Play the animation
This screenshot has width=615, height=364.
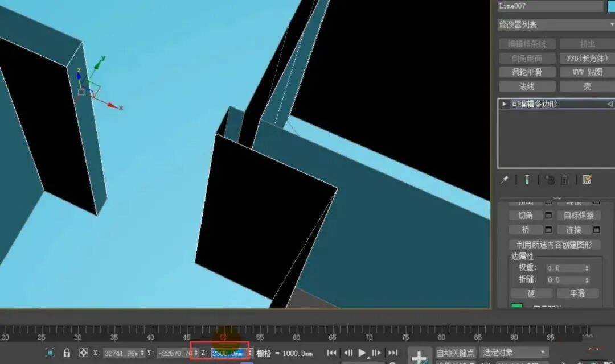362,353
